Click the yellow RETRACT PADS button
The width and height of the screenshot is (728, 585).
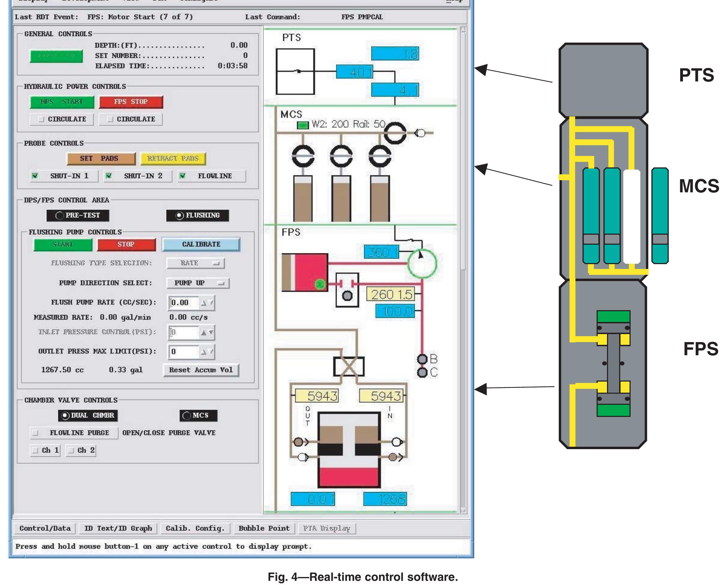173,158
